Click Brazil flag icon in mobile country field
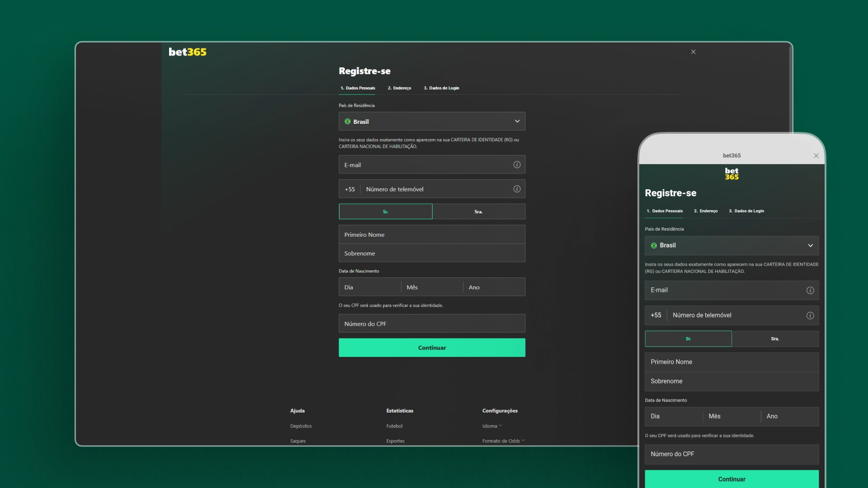 [x=654, y=245]
